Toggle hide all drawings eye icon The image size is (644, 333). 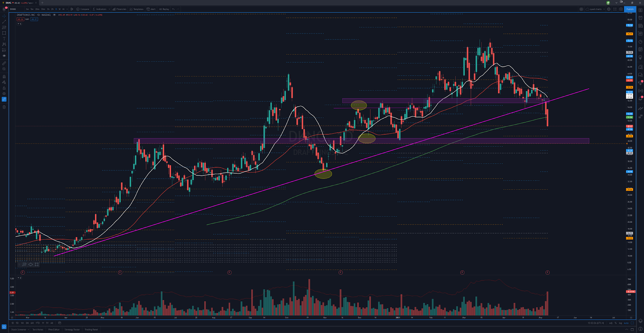tap(4, 93)
